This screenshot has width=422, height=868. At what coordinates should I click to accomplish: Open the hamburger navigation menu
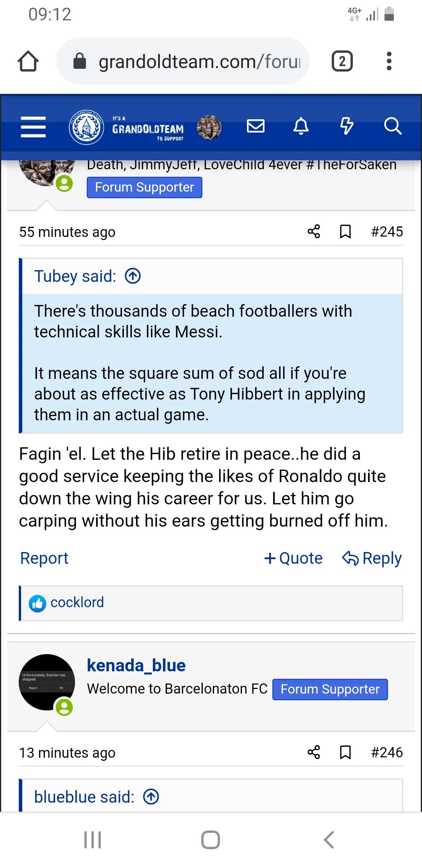[33, 127]
